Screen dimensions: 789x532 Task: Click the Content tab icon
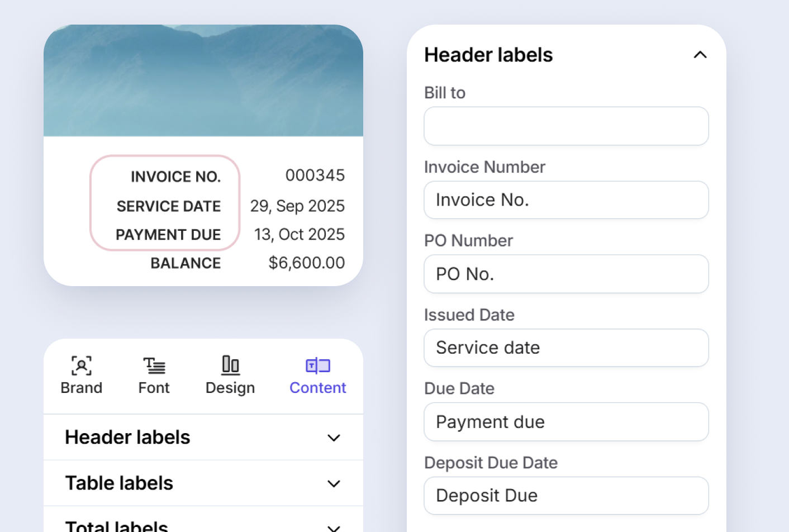click(317, 366)
